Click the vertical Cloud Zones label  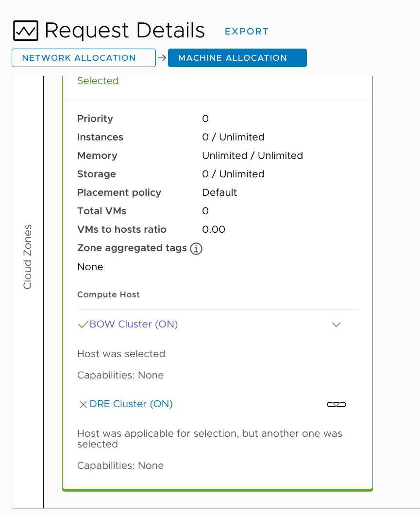[x=28, y=257]
